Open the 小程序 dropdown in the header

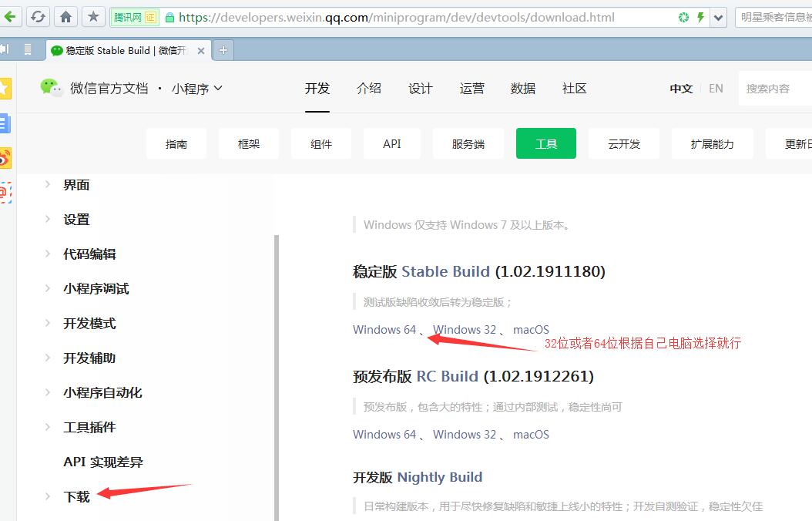(196, 89)
